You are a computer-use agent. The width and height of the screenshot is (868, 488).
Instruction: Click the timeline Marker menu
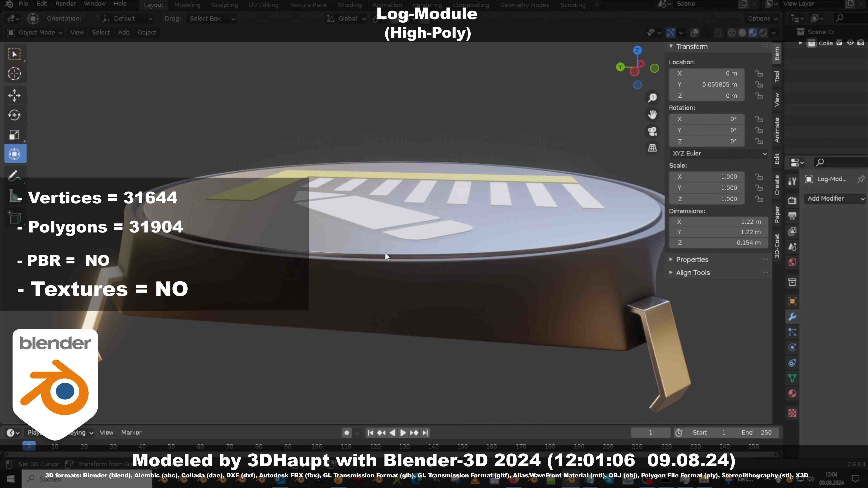coord(131,433)
